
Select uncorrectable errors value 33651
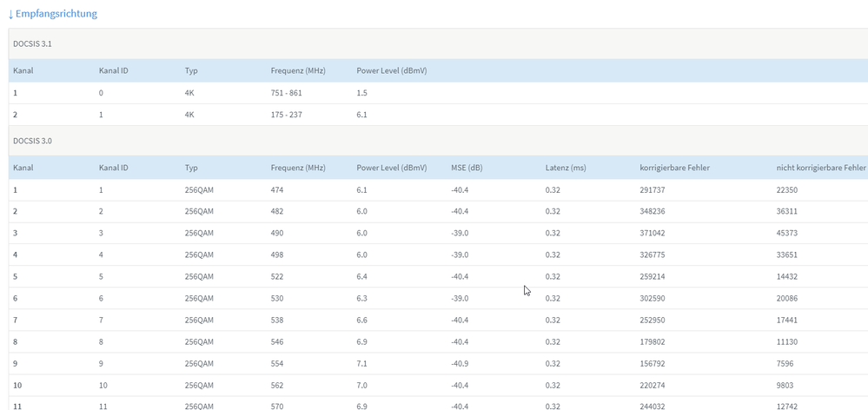point(787,255)
